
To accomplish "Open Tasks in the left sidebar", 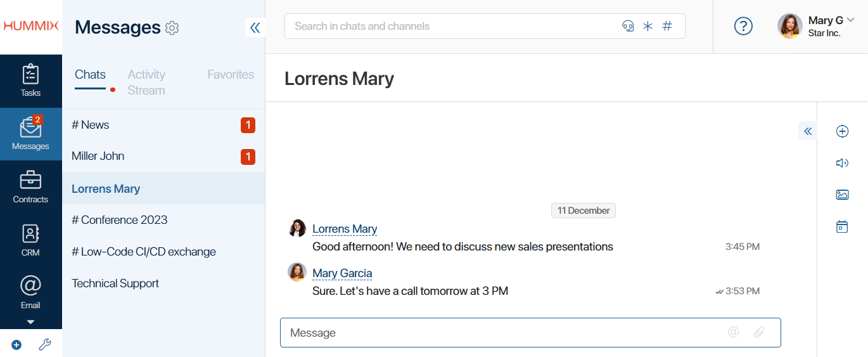I will tap(30, 81).
